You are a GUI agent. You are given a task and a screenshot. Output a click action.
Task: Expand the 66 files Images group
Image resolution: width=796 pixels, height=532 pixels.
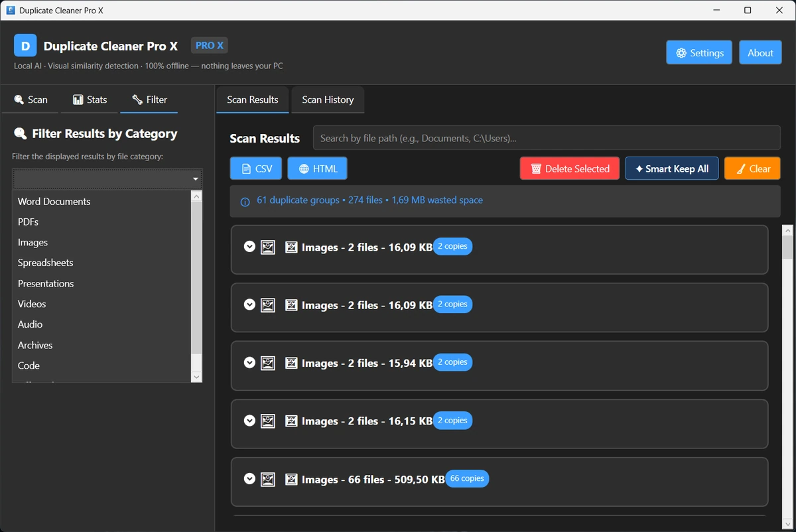pyautogui.click(x=249, y=479)
